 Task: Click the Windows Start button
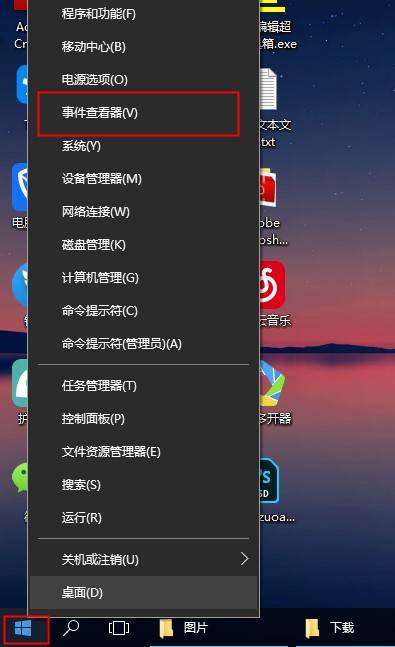23,628
